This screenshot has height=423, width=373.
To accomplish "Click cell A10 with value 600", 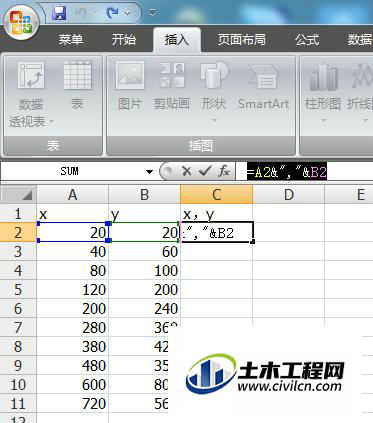I will [x=72, y=384].
